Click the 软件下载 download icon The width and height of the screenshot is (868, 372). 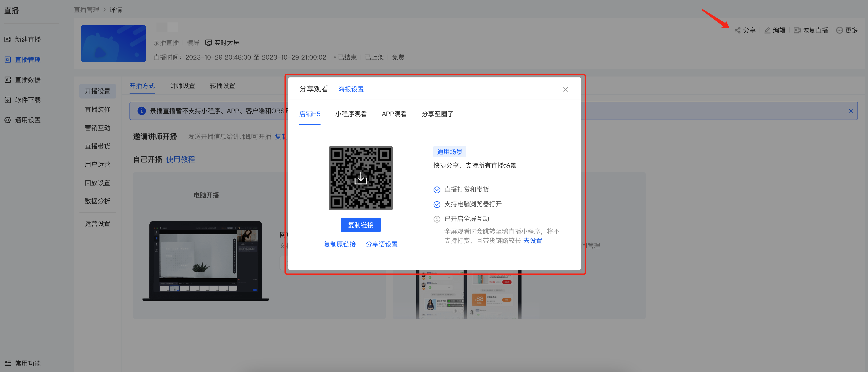coord(8,100)
